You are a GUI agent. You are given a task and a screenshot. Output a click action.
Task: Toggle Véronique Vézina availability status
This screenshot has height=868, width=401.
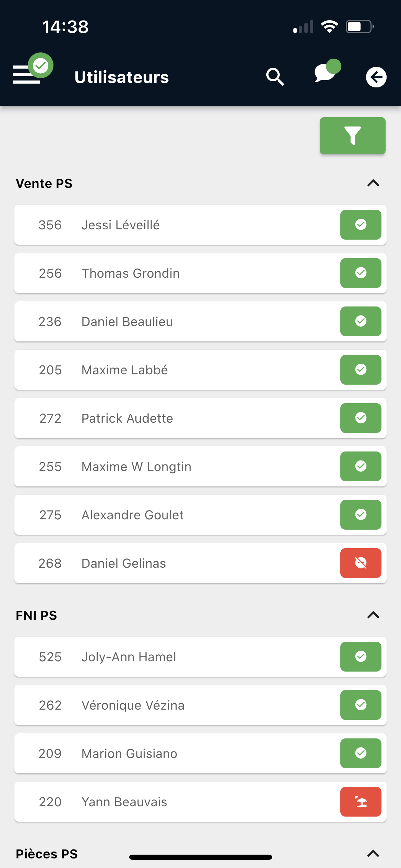361,705
